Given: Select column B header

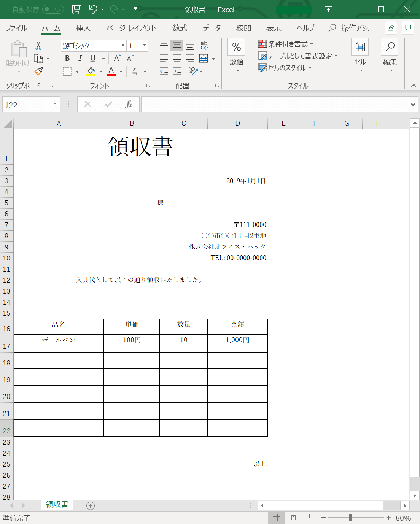Looking at the screenshot, I should pyautogui.click(x=132, y=123).
